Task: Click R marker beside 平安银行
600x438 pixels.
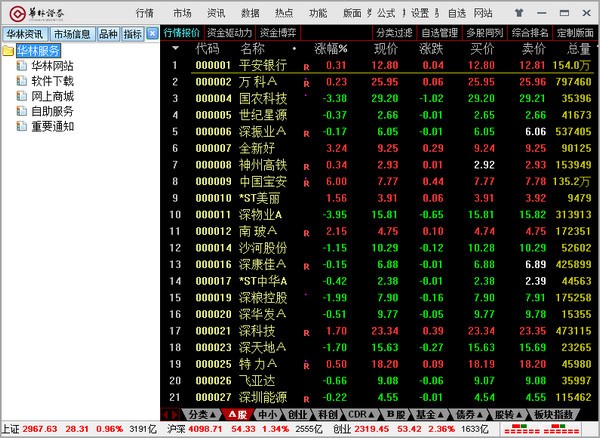Action: click(x=306, y=68)
